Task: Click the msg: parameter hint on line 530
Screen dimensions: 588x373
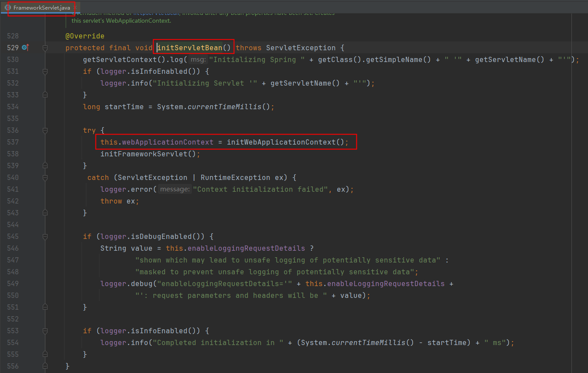Action: [198, 59]
